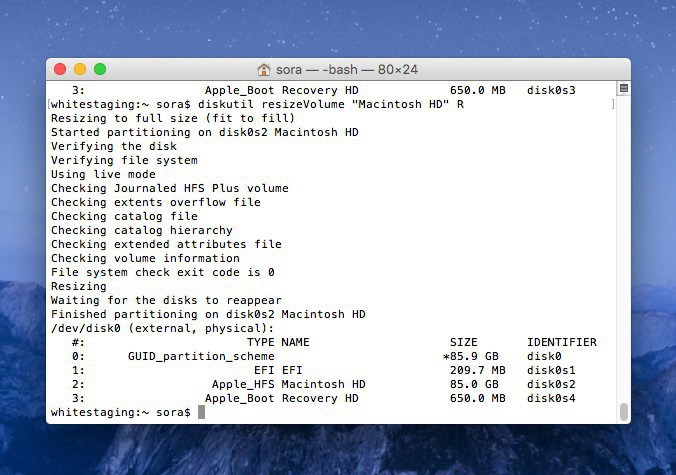Click 'Checking Journaled HFS Plus volume' line
Screen dimensions: 676x475
click(170, 188)
